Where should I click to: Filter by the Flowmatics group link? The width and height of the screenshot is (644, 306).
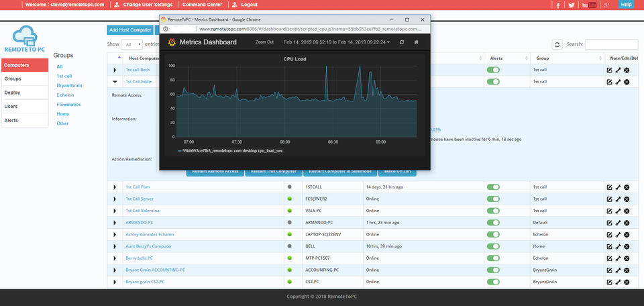click(69, 105)
